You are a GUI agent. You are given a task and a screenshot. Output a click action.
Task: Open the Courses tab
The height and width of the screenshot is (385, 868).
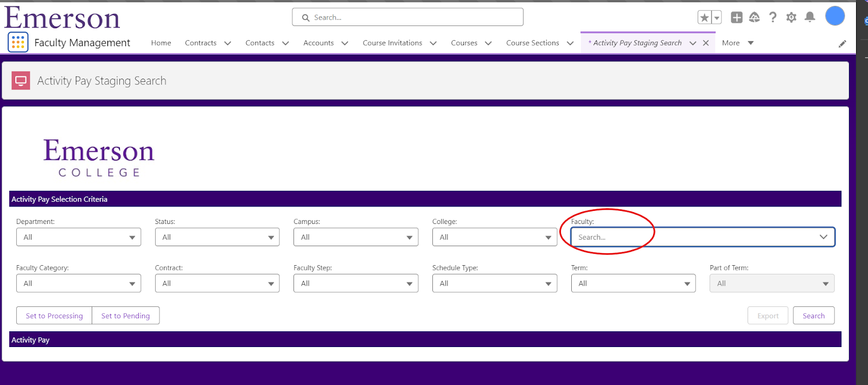pos(464,43)
